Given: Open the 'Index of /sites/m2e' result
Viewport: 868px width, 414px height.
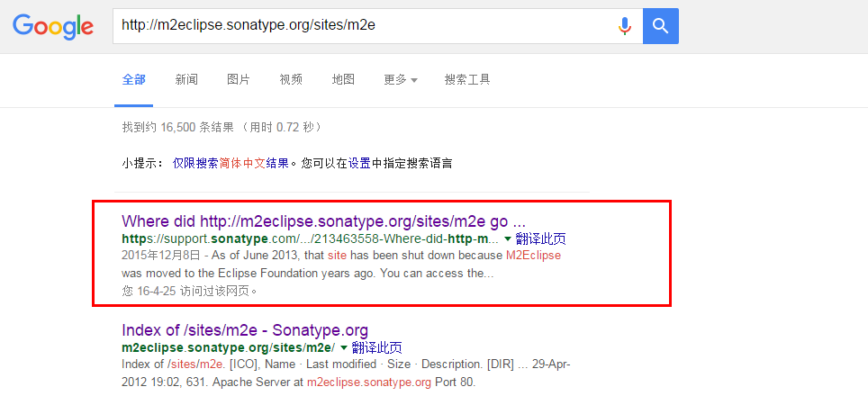Looking at the screenshot, I should coord(245,330).
